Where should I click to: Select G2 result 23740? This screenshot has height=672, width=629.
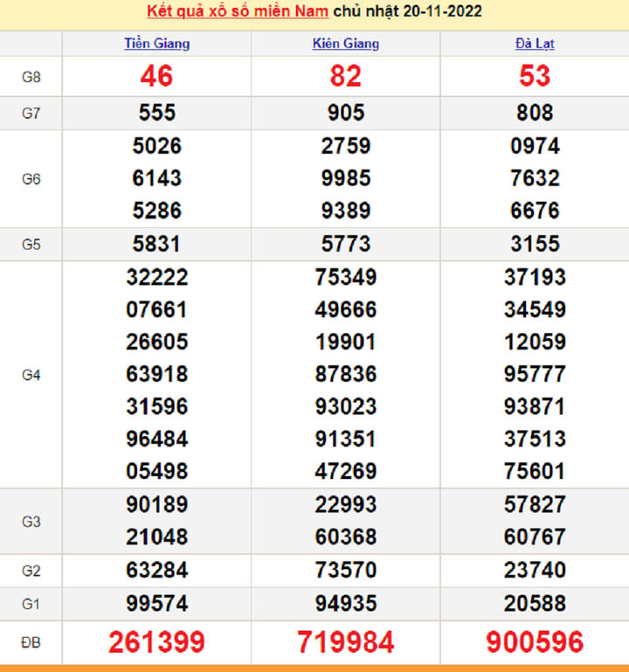tap(534, 571)
